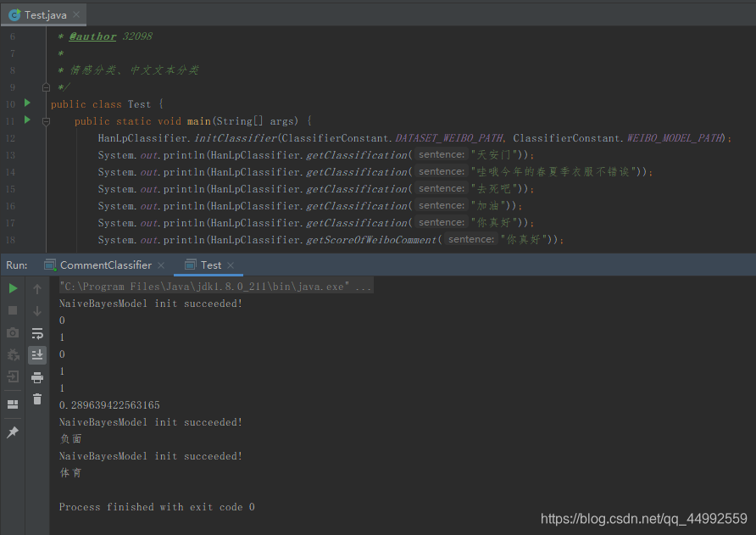Click the @author tag in the comment
The height and width of the screenshot is (535, 756).
[92, 36]
